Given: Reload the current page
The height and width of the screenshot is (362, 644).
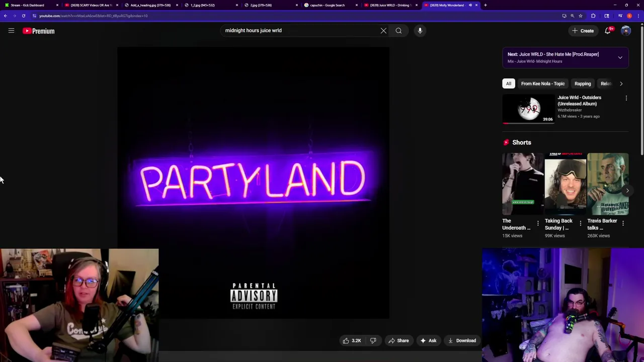Looking at the screenshot, I should click(x=23, y=16).
